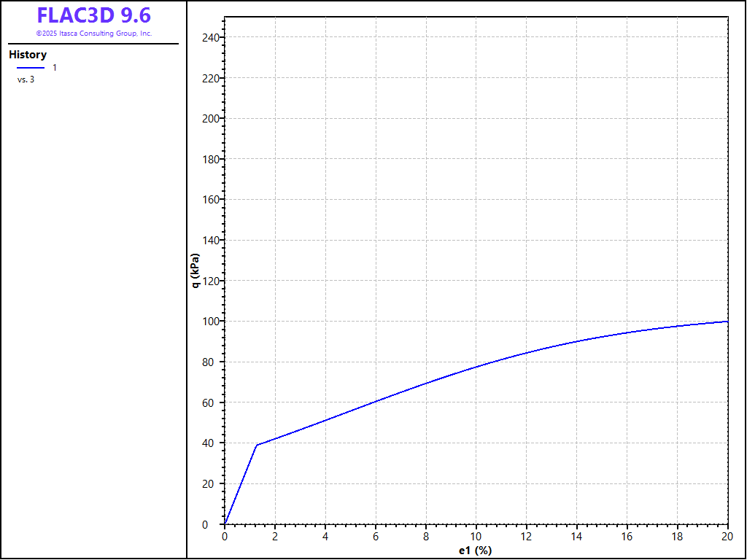The image size is (747, 560).
Task: Click the 10 tick label on x-axis
Action: tap(476, 537)
